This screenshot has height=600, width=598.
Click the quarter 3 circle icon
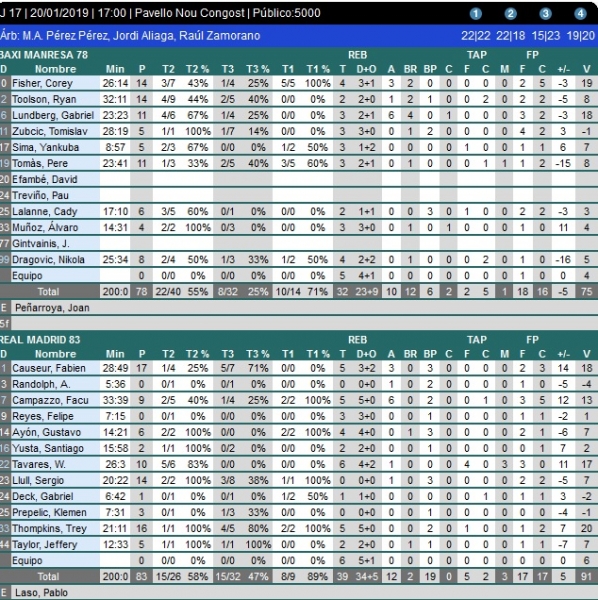[545, 14]
